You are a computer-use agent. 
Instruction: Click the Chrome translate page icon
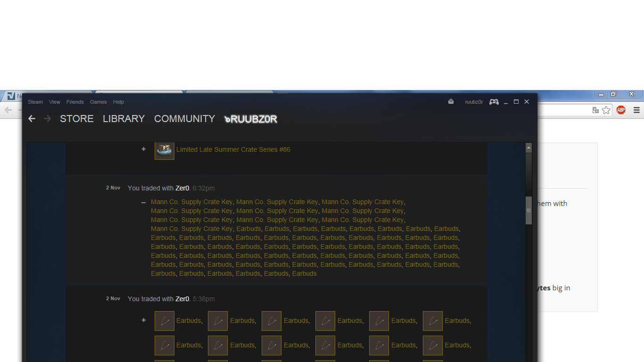point(595,110)
